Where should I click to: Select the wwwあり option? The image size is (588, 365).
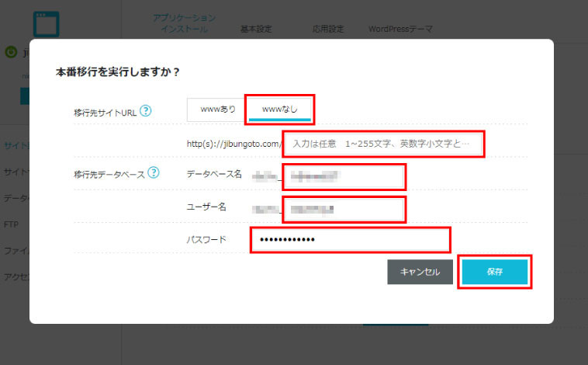[217, 109]
